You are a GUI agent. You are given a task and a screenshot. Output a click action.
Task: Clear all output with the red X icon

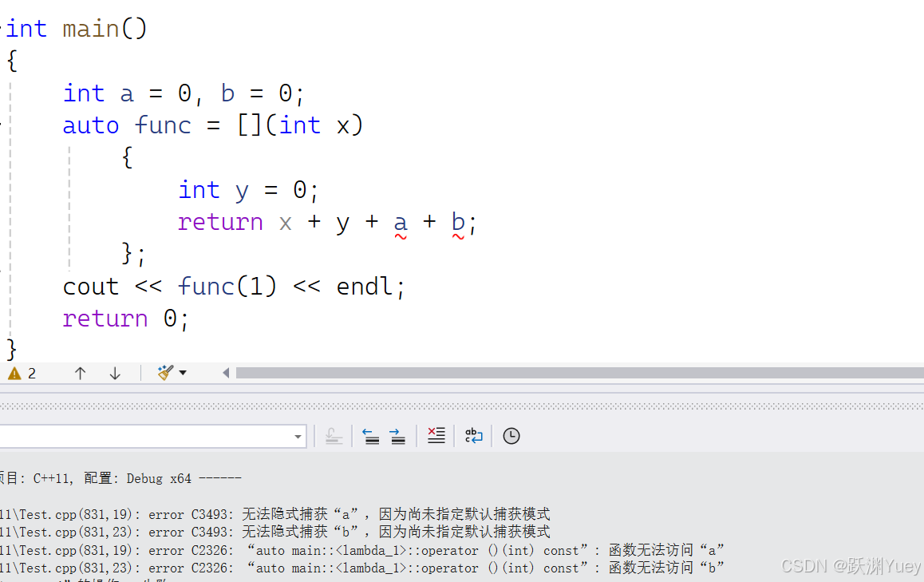[436, 436]
